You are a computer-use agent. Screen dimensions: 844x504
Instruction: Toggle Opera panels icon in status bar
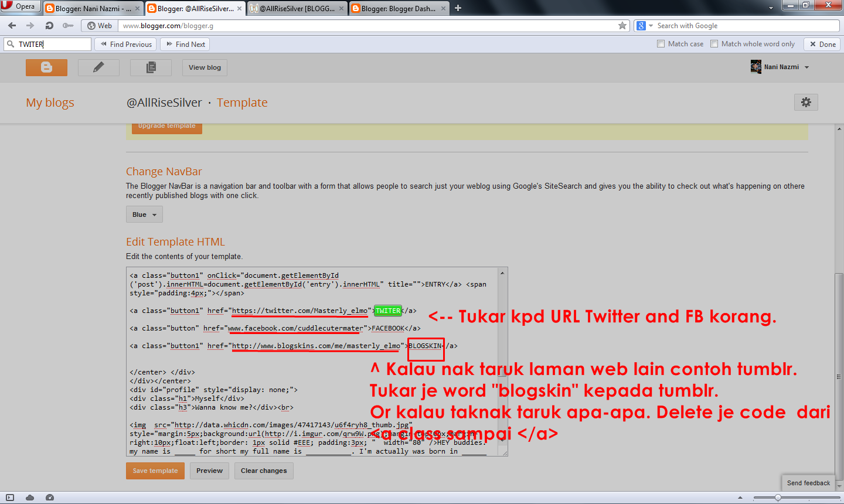(10, 498)
